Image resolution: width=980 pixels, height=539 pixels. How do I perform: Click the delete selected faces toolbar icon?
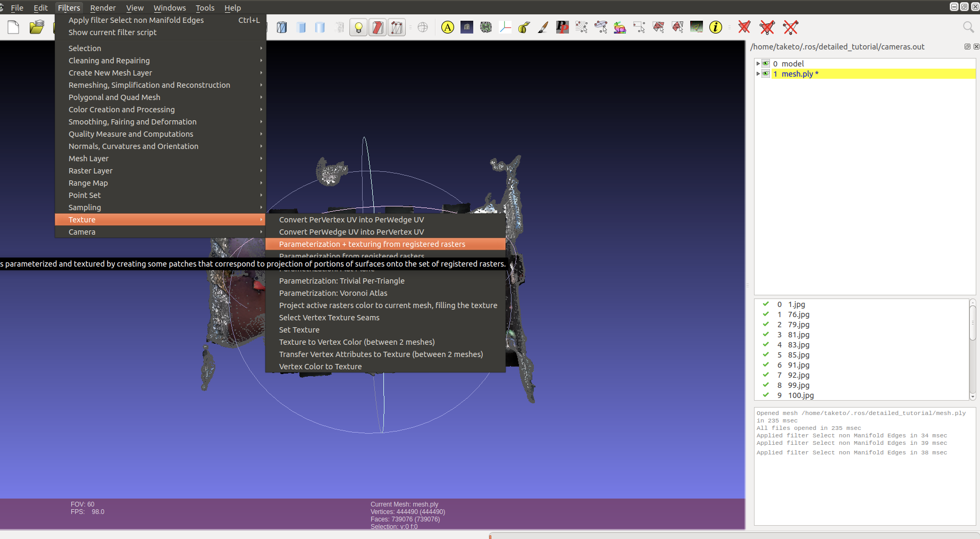(x=744, y=27)
